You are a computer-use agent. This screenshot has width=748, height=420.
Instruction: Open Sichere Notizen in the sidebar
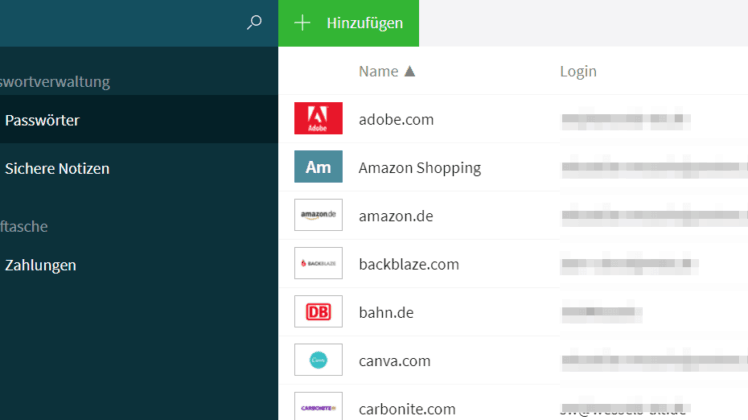pos(139,168)
